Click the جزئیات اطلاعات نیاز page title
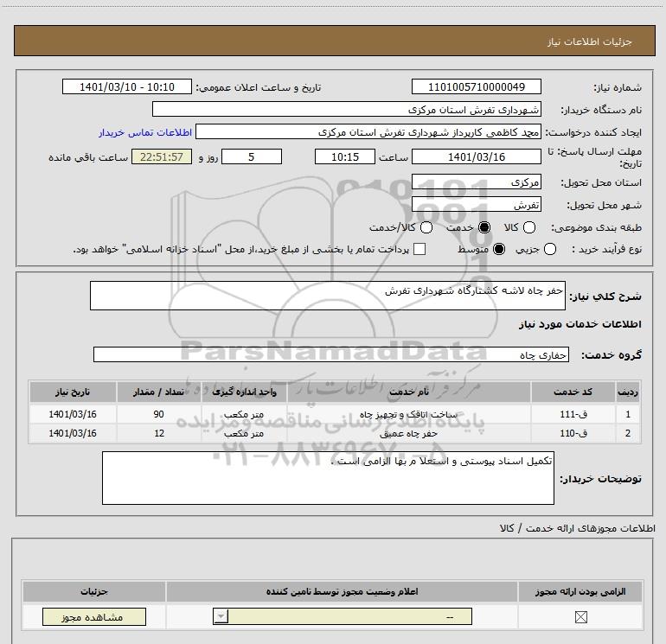The width and height of the screenshot is (666, 644). pos(589,41)
